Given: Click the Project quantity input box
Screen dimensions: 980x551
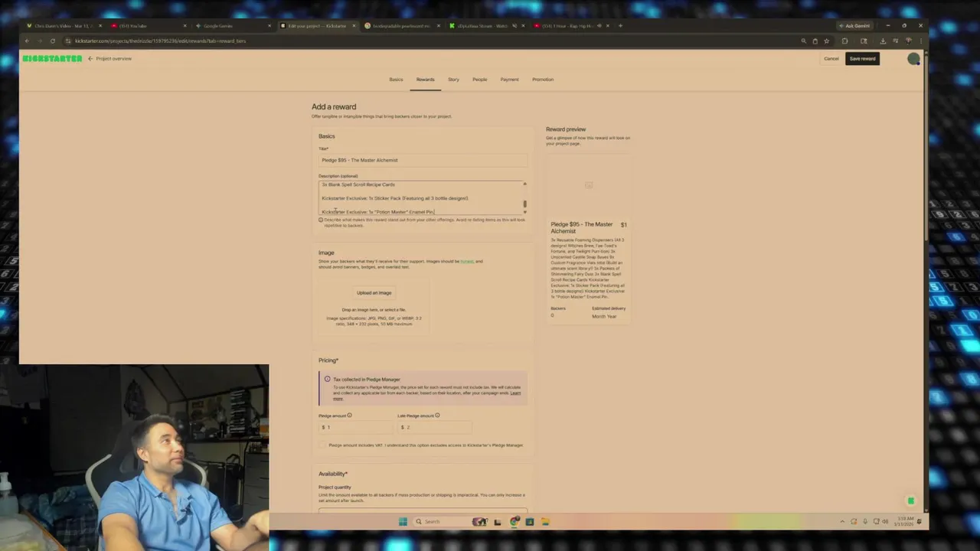Looking at the screenshot, I should [423, 510].
